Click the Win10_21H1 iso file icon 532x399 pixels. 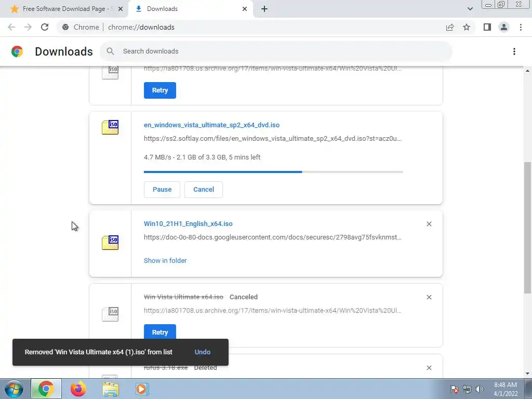110,243
